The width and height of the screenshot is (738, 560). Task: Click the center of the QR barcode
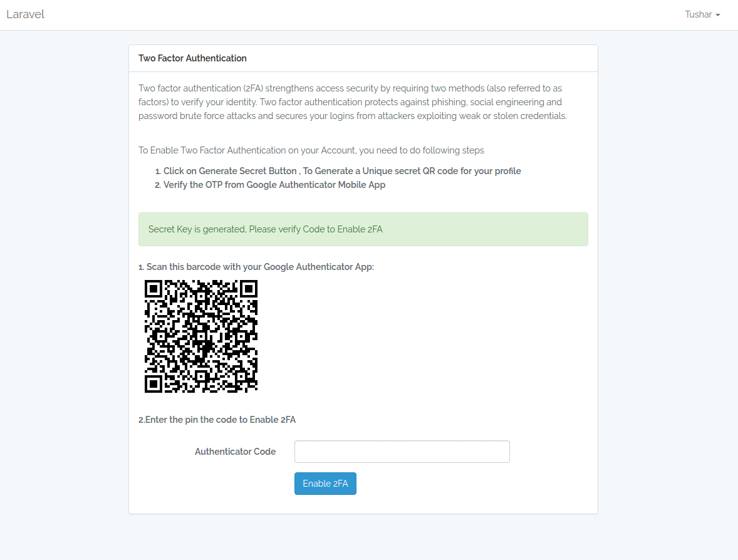[201, 336]
